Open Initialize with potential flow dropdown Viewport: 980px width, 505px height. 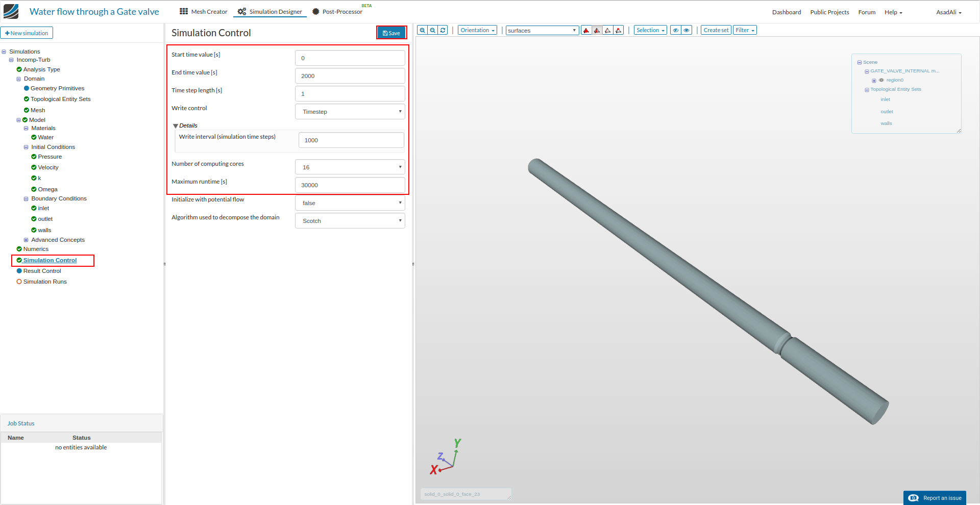point(350,203)
